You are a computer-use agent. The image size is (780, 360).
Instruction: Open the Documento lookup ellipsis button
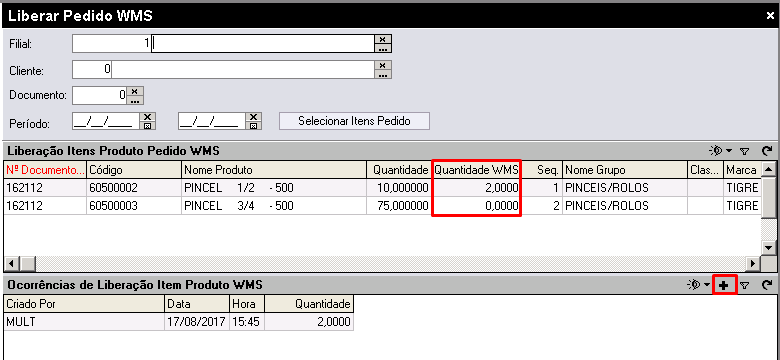click(x=136, y=100)
